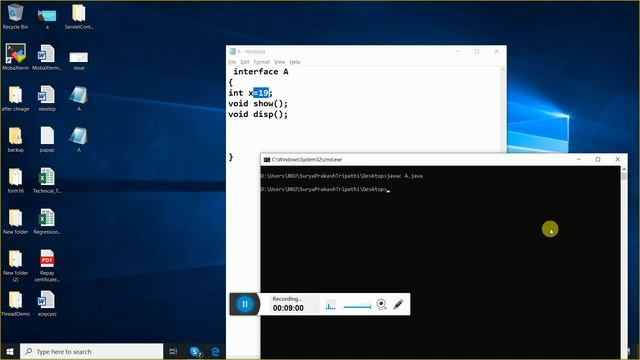Click the 'void disp();' line in Notepad
This screenshot has height=360, width=640.
click(x=258, y=114)
